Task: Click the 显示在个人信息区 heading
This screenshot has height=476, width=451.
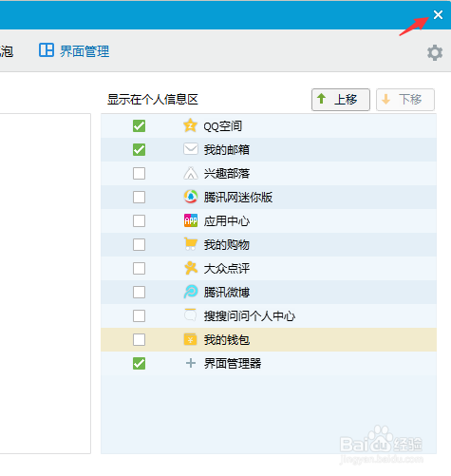Action: [x=153, y=100]
